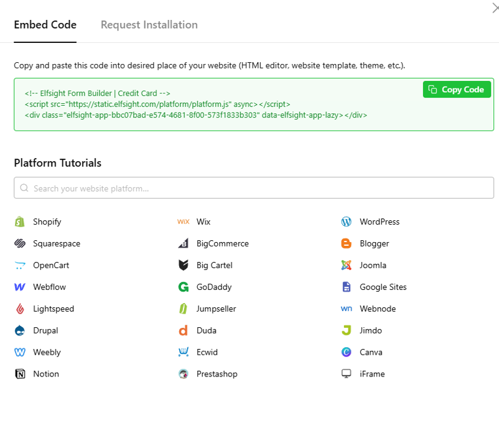
Task: Click the Big Cartel logo icon
Action: (x=184, y=265)
